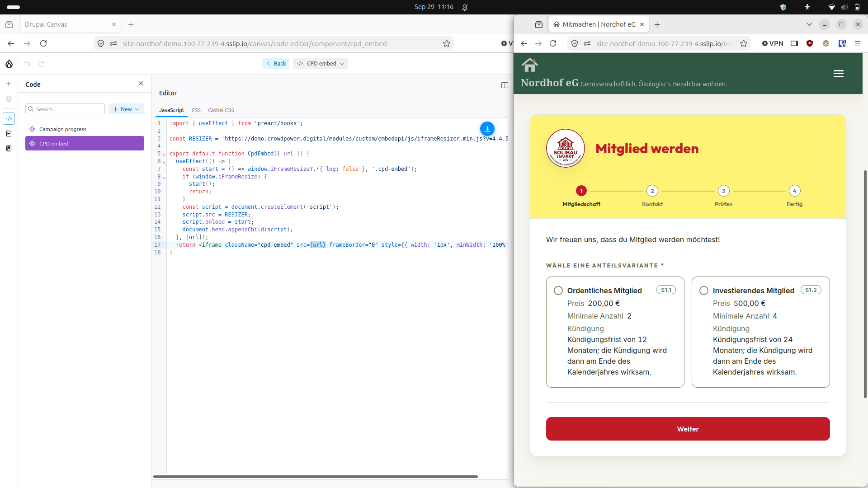Select the CPD embed component in list

(85, 143)
